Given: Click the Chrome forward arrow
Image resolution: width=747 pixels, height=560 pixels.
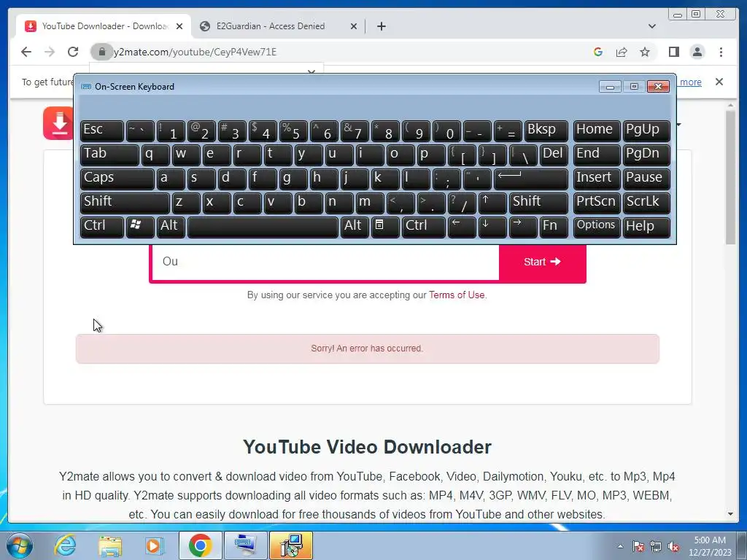Looking at the screenshot, I should 50,52.
